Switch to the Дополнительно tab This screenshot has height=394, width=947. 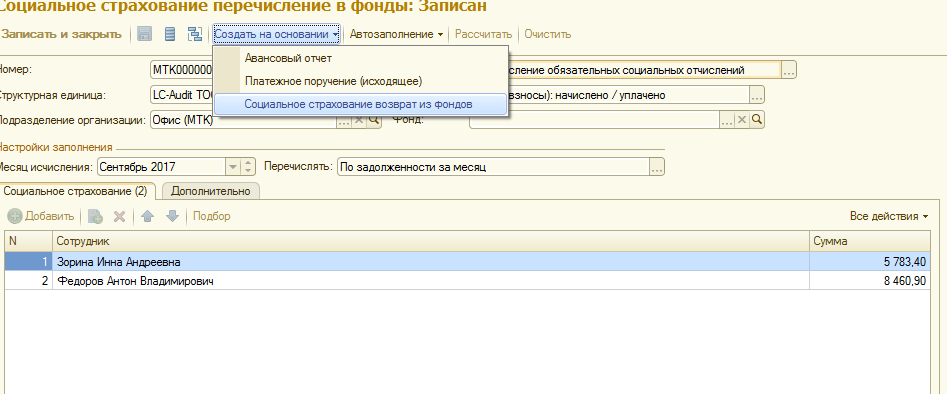tap(210, 191)
